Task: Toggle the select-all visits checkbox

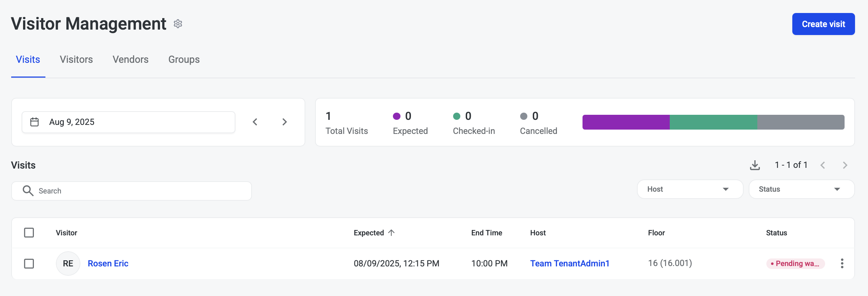Action: [x=29, y=233]
